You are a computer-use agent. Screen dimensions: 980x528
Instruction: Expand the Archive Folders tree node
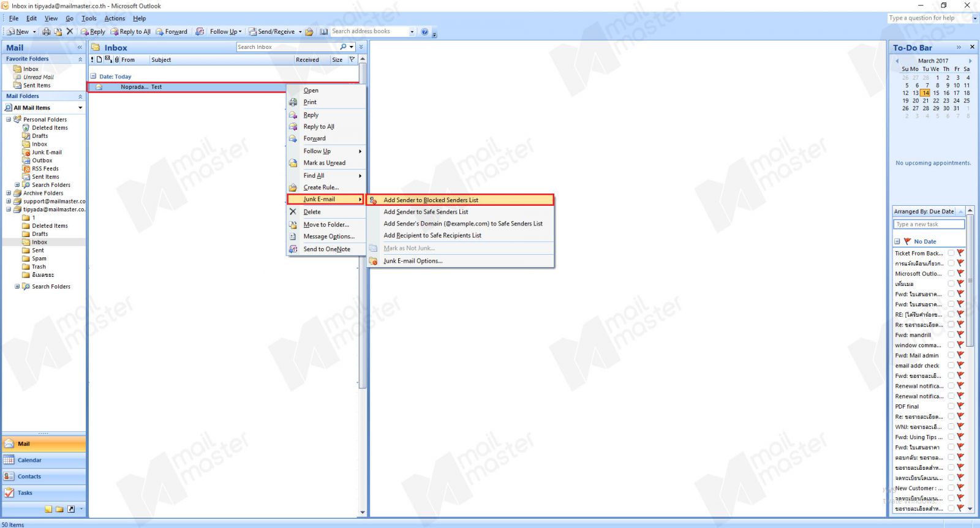tap(9, 193)
